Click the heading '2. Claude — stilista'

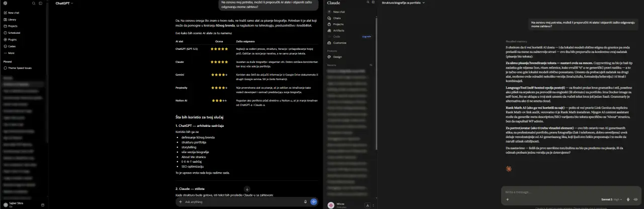pyautogui.click(x=190, y=188)
